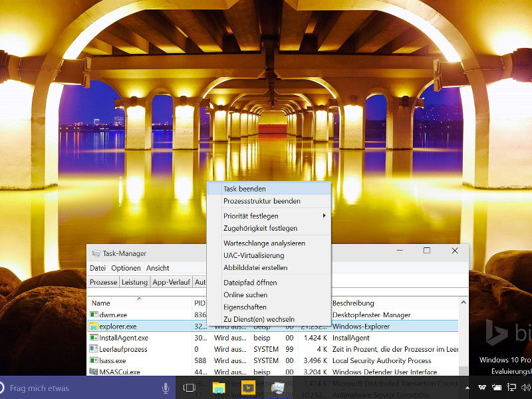This screenshot has width=532, height=399.
Task: Select the lsass.exe process name
Action: coord(112,360)
